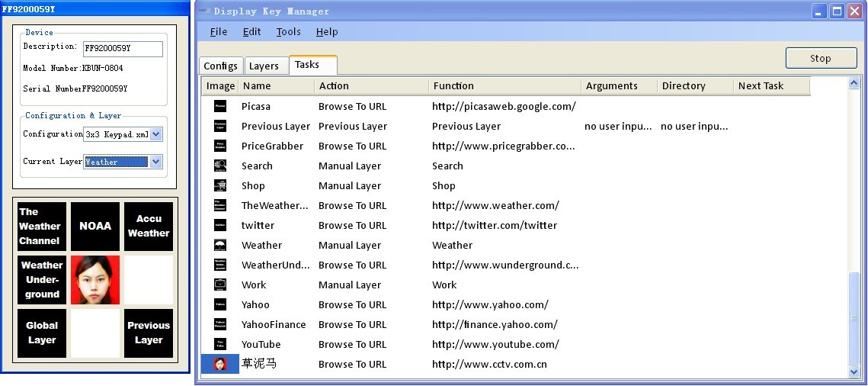
Task: Click the NOAA keypad key
Action: click(95, 226)
